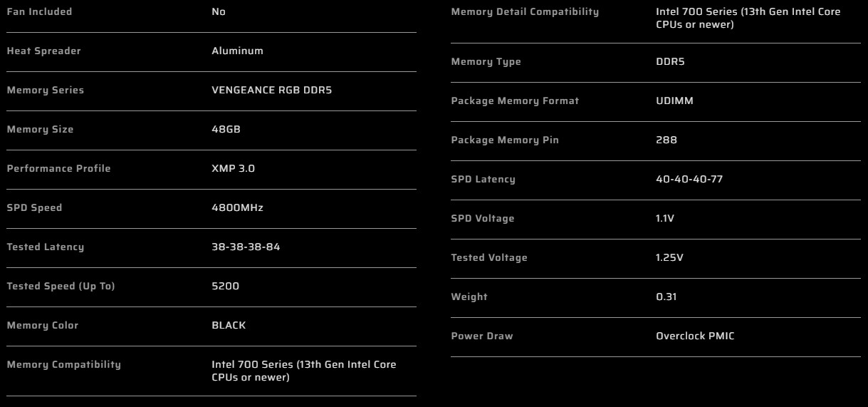Screen dimensions: 868x407
Task: Select the 1.1V SPD voltage value
Action: click(665, 219)
